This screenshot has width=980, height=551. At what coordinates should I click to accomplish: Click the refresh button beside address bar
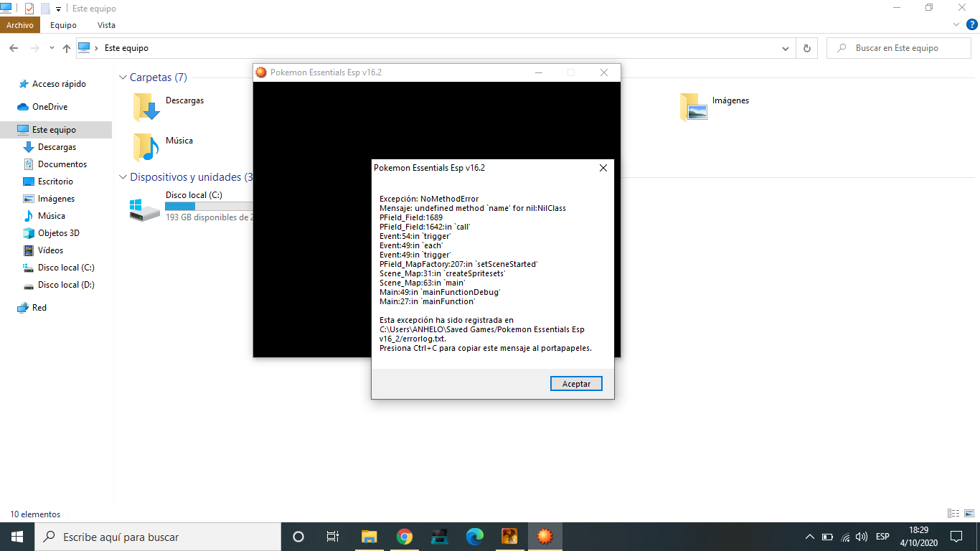(807, 48)
